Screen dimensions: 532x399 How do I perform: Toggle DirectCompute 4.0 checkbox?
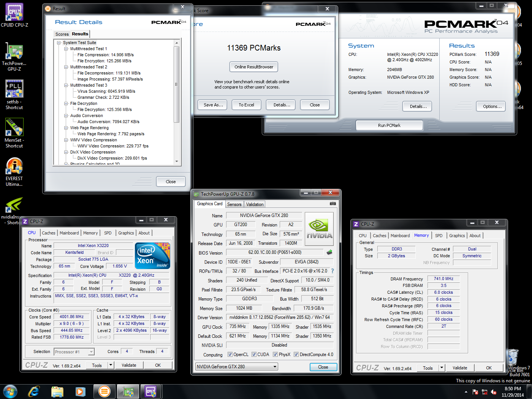(296, 355)
